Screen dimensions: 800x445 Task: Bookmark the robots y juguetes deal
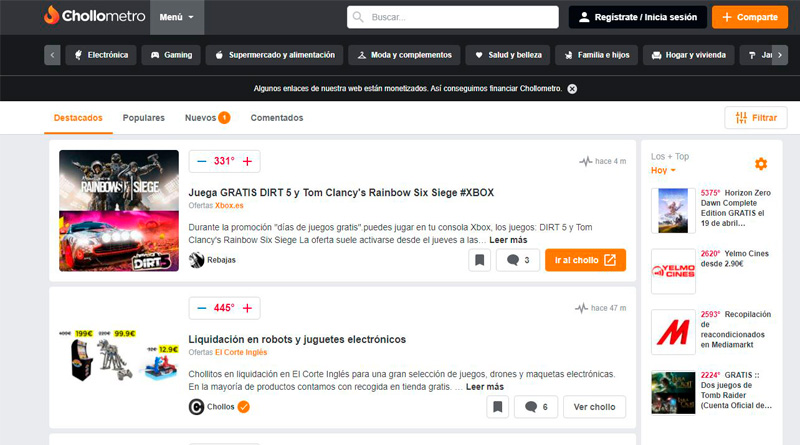click(x=497, y=407)
